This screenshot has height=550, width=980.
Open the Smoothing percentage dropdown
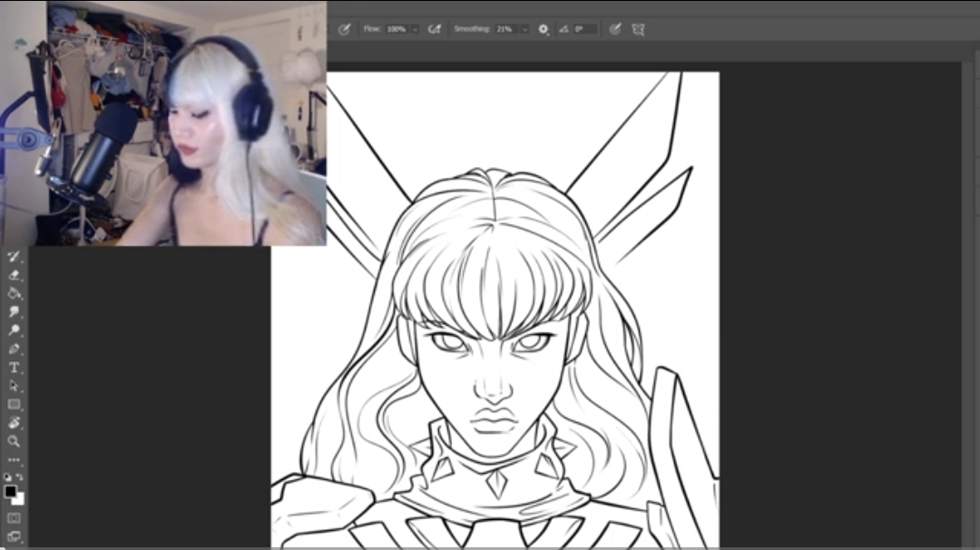[x=525, y=29]
